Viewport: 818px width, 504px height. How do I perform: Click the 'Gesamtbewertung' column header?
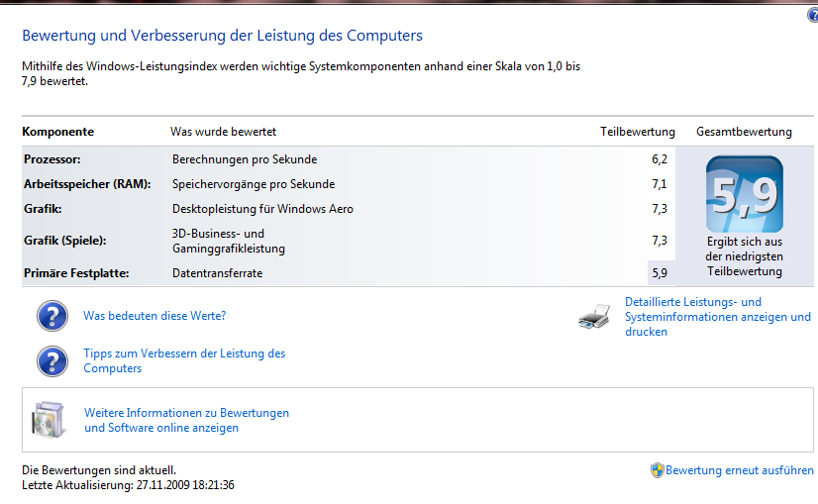pyautogui.click(x=744, y=132)
